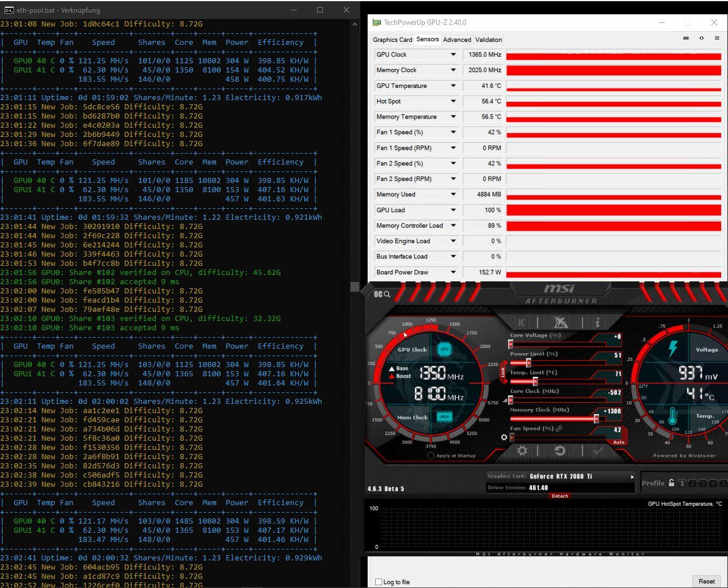The height and width of the screenshot is (588, 728).
Task: Select profile slot 1
Action: coord(682,483)
